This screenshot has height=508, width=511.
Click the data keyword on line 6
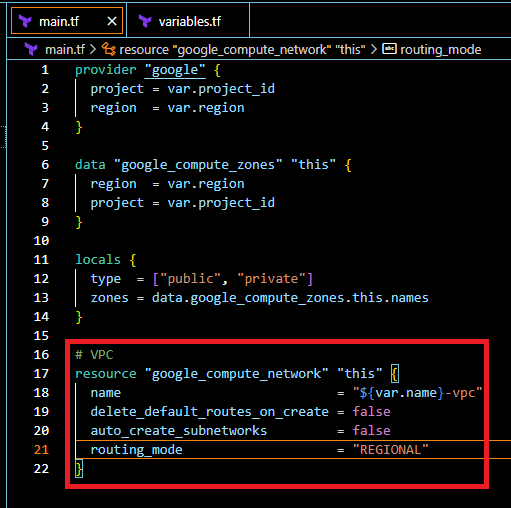point(90,165)
